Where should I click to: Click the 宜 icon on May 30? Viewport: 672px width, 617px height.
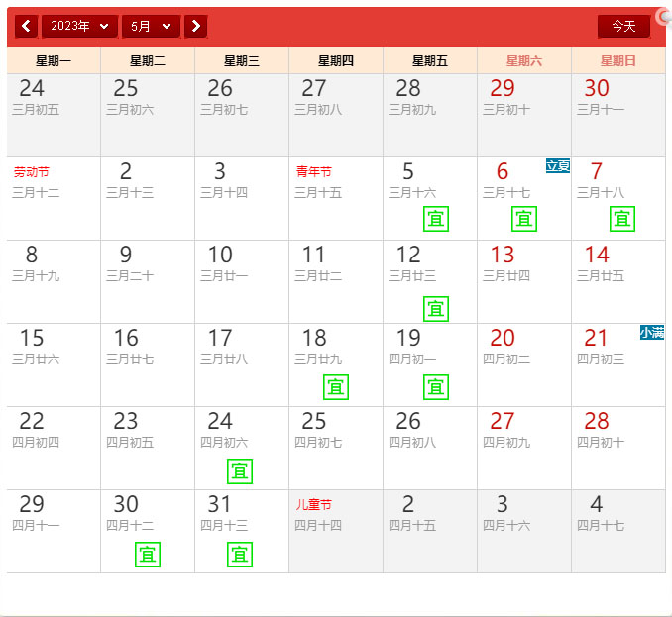[x=148, y=555]
